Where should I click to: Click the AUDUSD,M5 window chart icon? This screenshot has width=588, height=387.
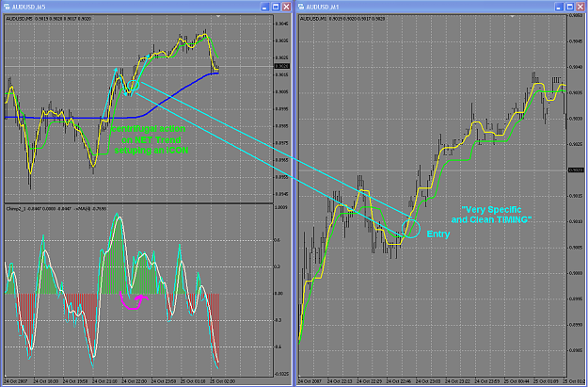tap(7, 7)
